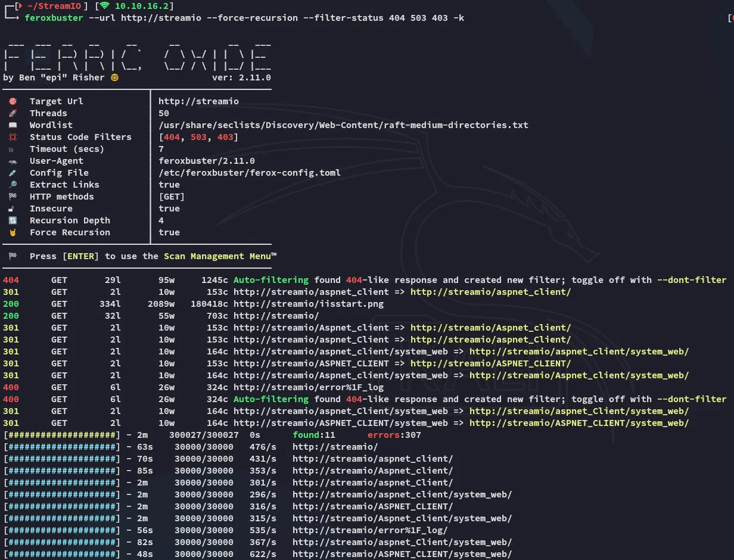The image size is (734, 560).
Task: Click the syringe icon beside Config File
Action: pos(13,173)
